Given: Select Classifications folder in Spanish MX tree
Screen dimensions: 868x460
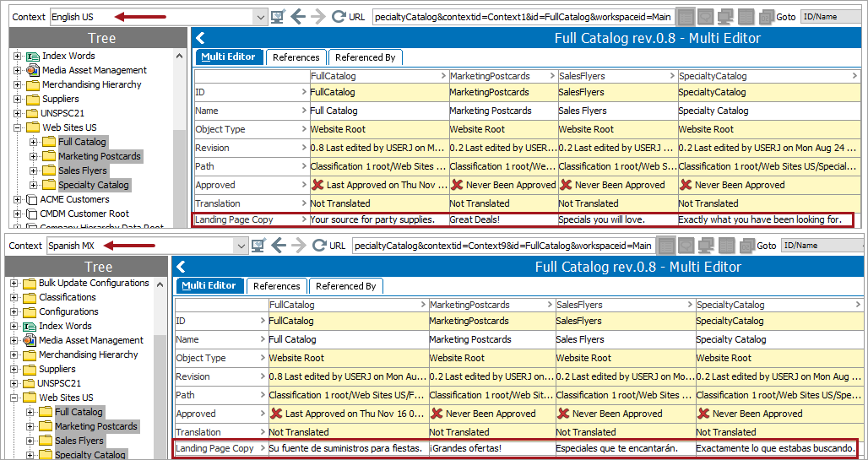Looking at the screenshot, I should (68, 297).
